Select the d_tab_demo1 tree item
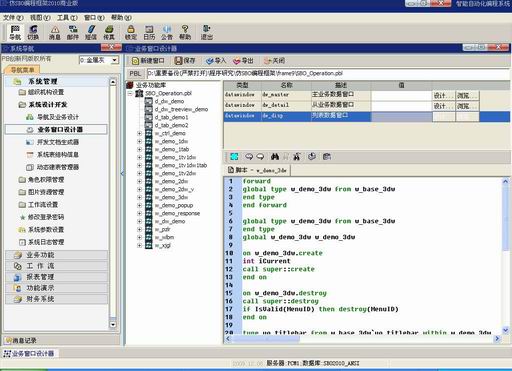 pos(171,117)
